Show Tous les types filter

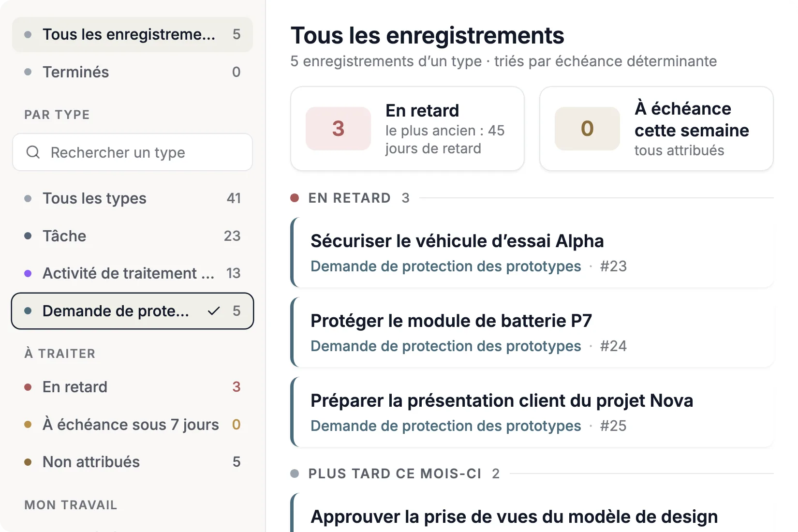[x=133, y=198]
